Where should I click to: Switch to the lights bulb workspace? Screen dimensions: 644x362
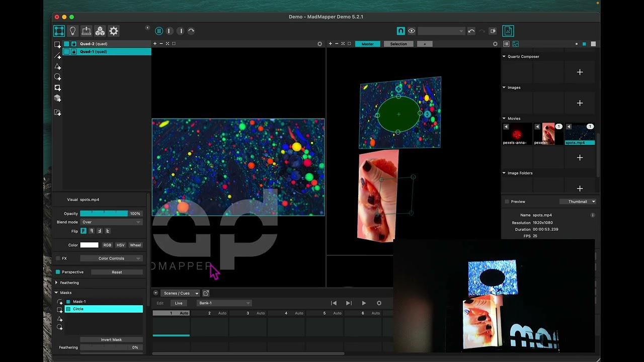pos(73,31)
